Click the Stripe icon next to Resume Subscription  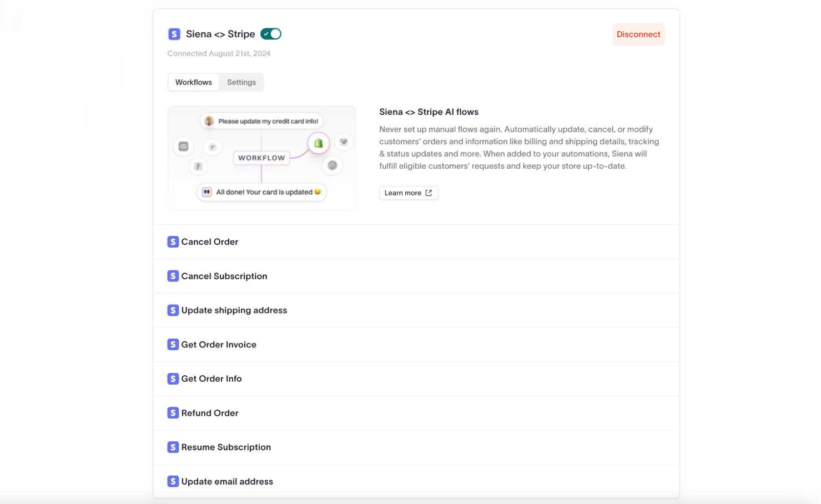click(x=173, y=447)
